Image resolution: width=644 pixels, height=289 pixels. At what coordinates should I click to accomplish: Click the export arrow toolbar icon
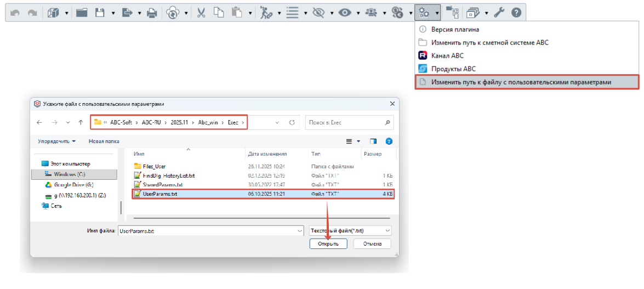pos(128,13)
